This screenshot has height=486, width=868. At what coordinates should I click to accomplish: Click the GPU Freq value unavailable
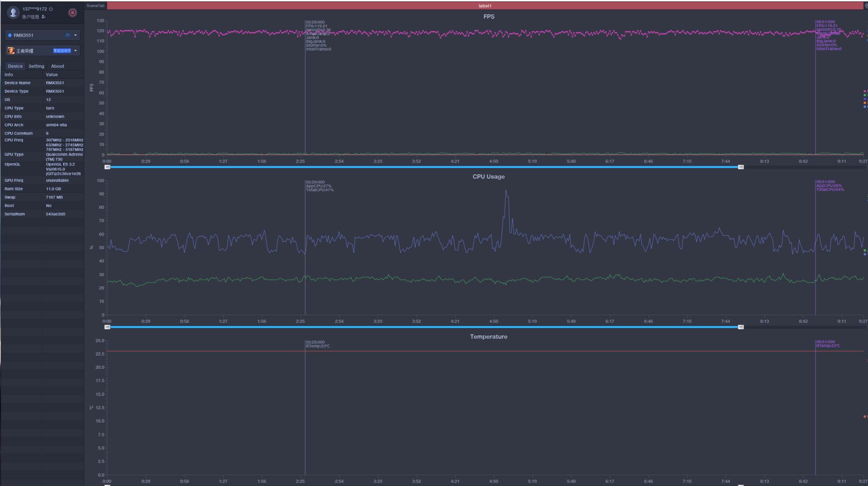coord(57,180)
